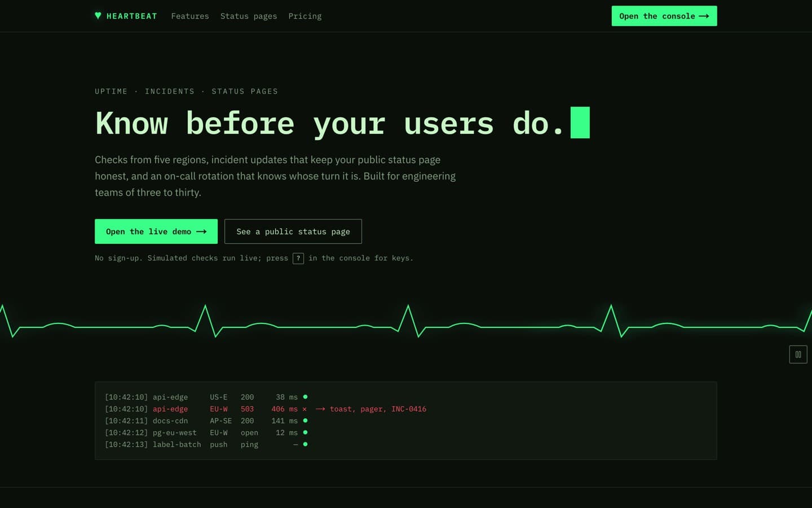Click the "INC-0416" incident reference
Viewport: 812px width, 508px height.
[x=409, y=409]
